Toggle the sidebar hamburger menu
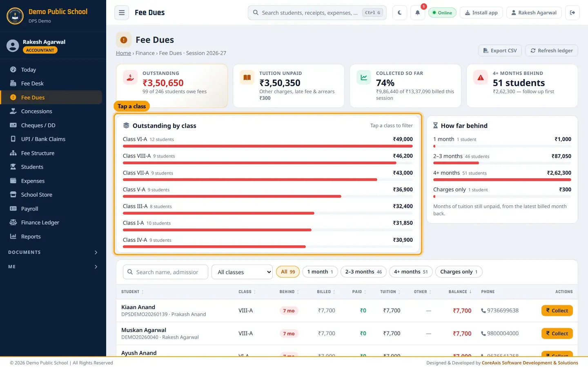Image resolution: width=588 pixels, height=368 pixels. [x=121, y=13]
